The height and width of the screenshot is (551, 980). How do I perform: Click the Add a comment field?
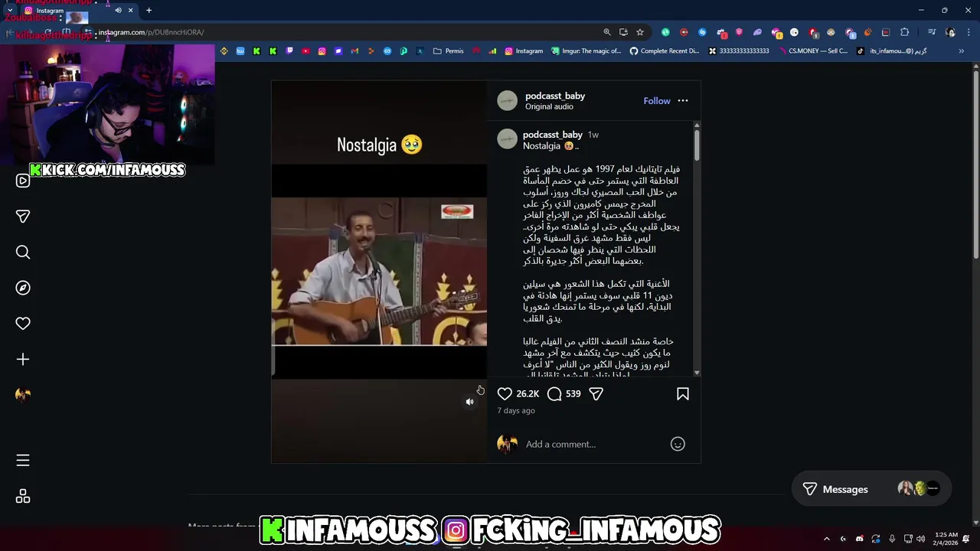point(593,444)
